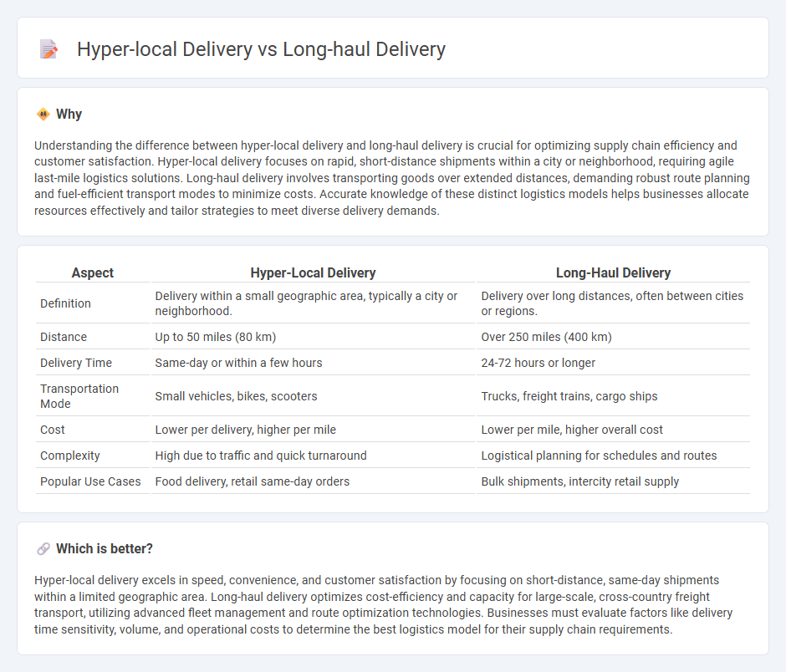Click the hyper-local definition cell about small geographic area
786x672 pixels.
pos(313,303)
